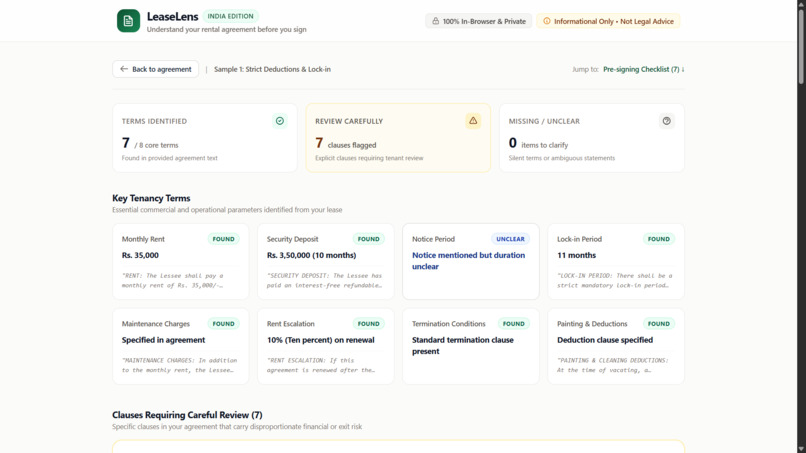Click the UNCLEAR badge on Notice Period
Viewport: 806px width, 453px height.
510,239
